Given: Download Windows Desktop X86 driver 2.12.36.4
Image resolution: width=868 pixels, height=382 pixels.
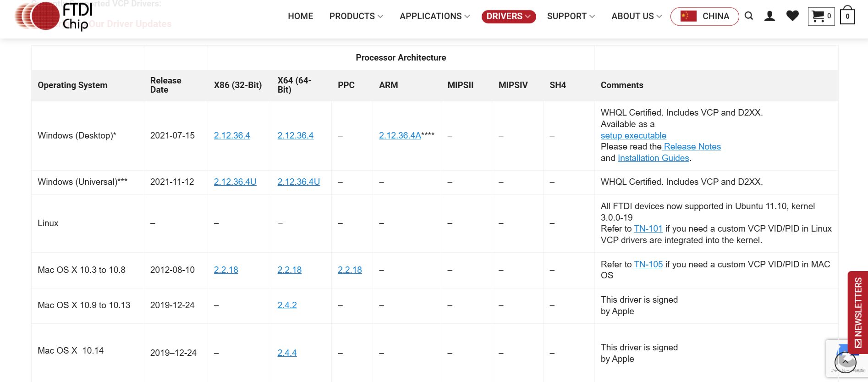Looking at the screenshot, I should pyautogui.click(x=232, y=135).
